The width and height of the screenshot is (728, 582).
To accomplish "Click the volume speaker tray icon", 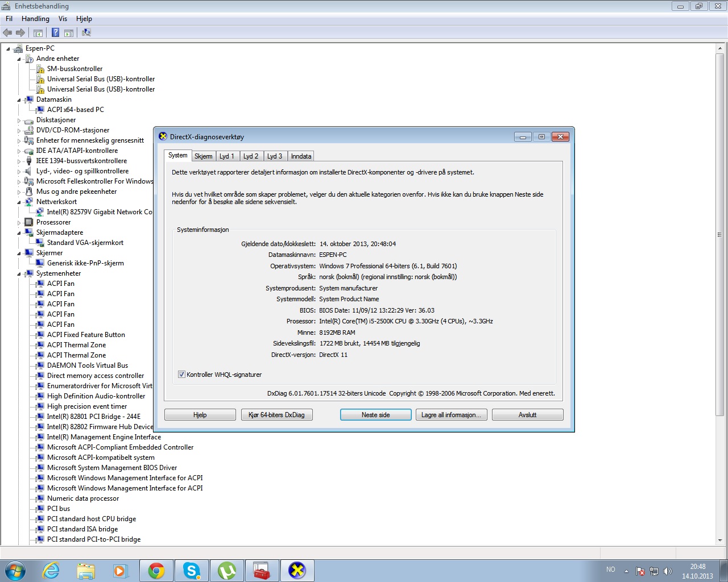I will click(x=668, y=571).
